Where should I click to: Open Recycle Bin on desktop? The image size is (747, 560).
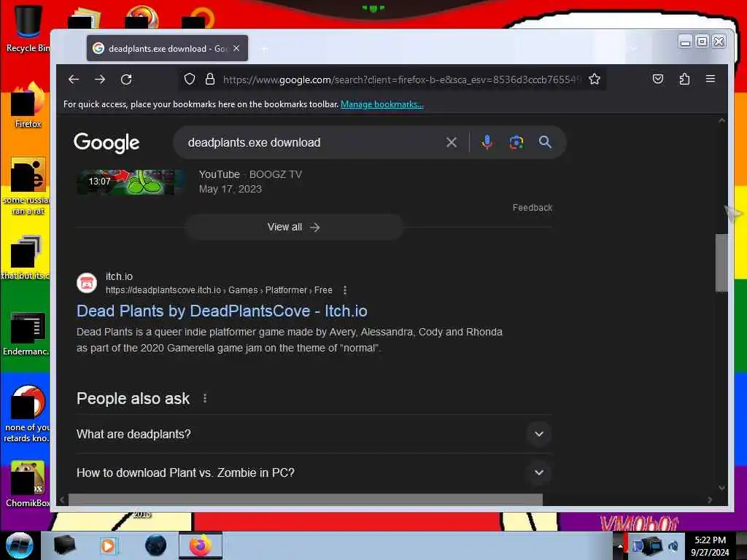click(x=27, y=28)
